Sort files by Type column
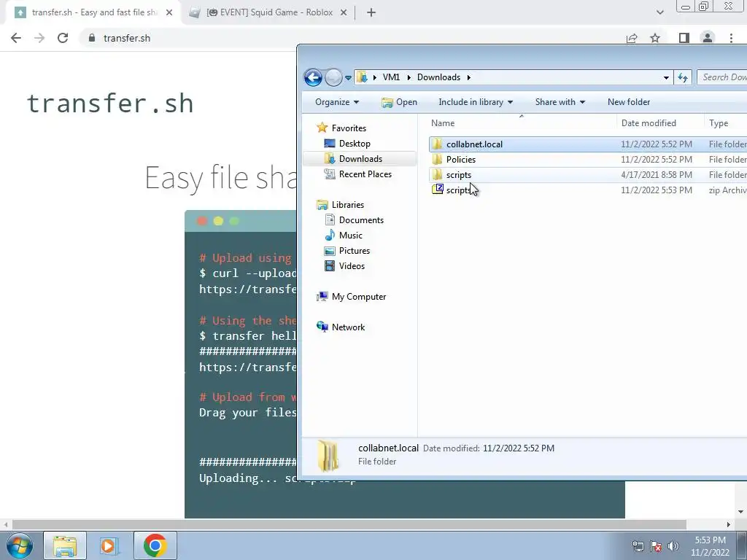The height and width of the screenshot is (560, 747). (x=725, y=122)
